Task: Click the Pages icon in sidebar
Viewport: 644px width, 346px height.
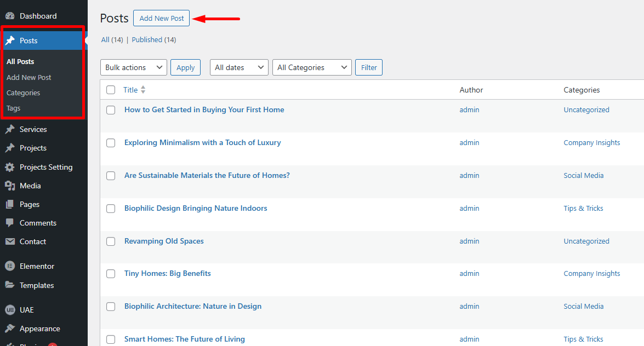Action: pos(10,205)
